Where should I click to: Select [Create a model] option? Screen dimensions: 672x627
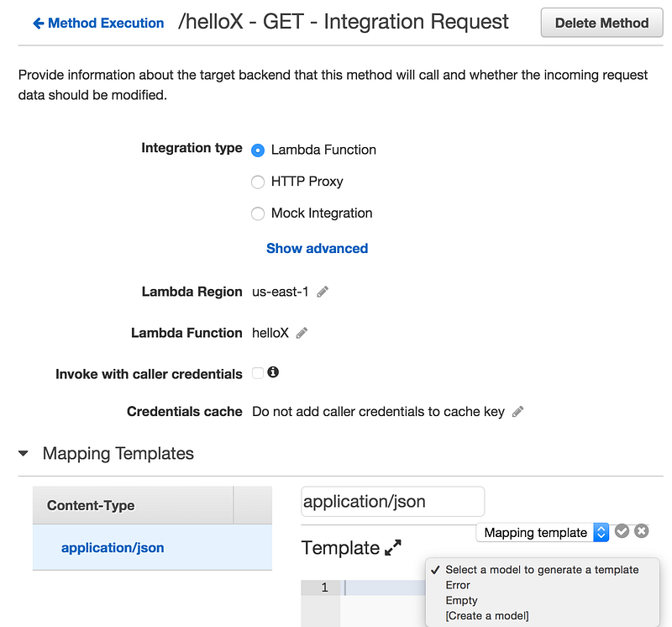click(487, 616)
